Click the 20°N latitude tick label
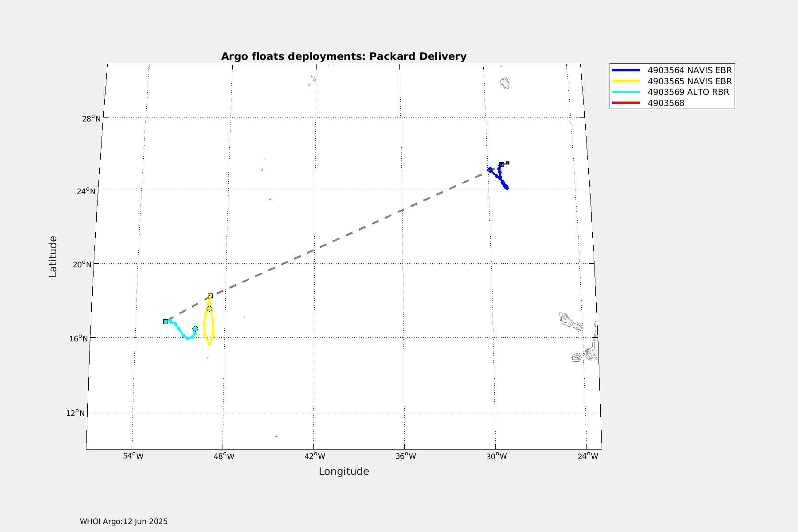 click(82, 265)
